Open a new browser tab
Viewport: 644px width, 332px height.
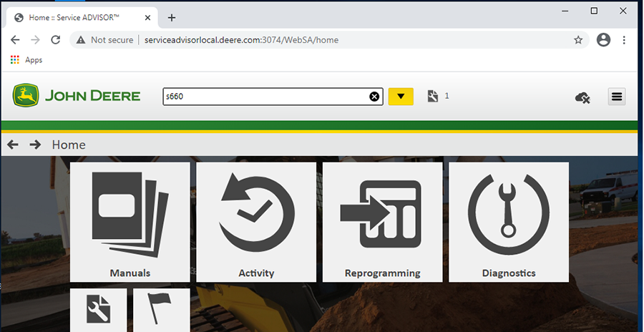click(x=172, y=18)
